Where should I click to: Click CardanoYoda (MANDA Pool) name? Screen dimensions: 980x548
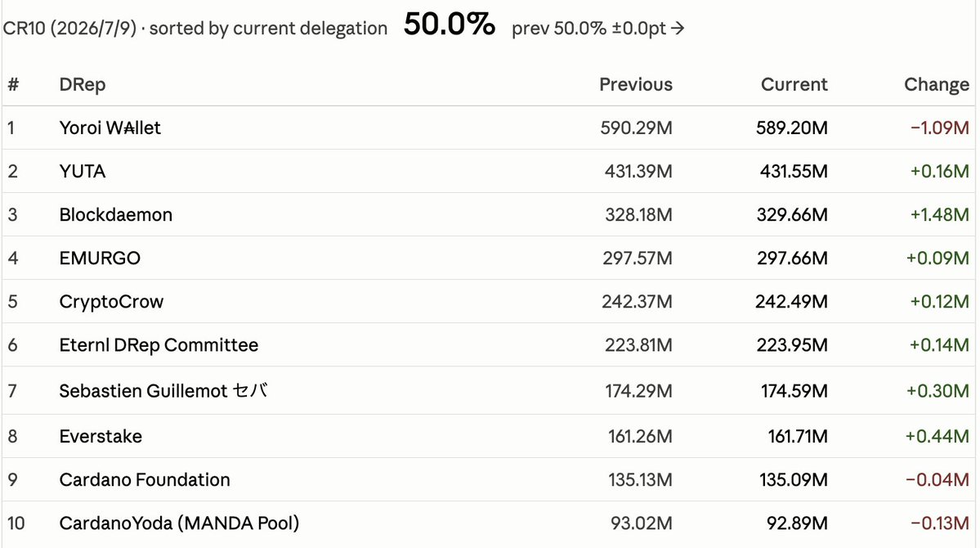(x=179, y=523)
